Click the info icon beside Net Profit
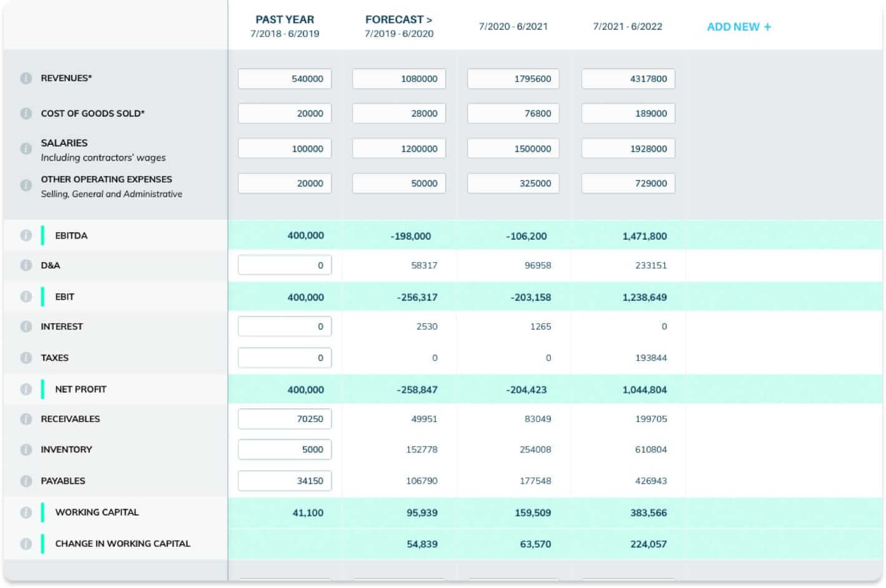The image size is (886, 588). click(26, 390)
